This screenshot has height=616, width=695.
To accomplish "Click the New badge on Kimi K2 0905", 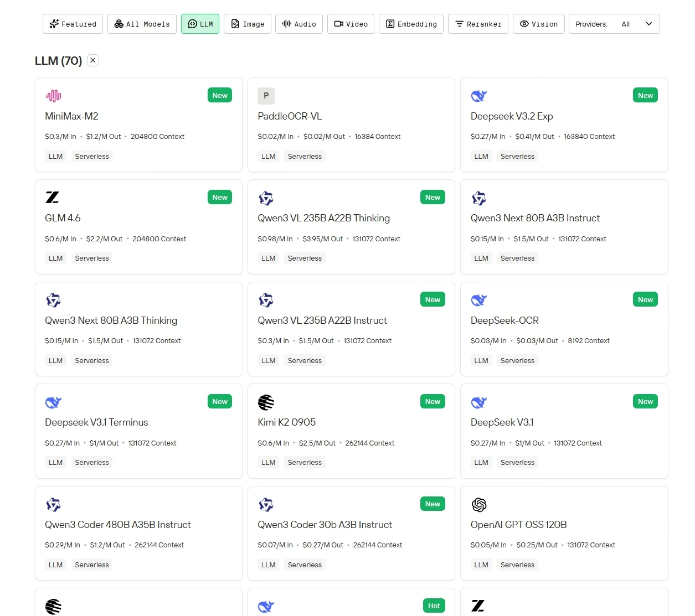I will click(433, 401).
